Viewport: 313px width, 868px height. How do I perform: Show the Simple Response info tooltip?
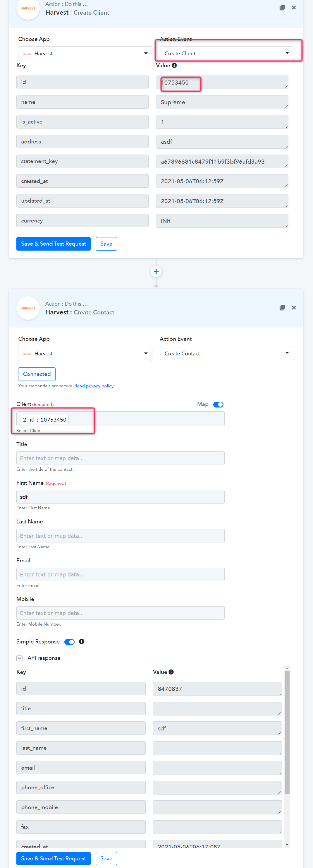[x=81, y=642]
